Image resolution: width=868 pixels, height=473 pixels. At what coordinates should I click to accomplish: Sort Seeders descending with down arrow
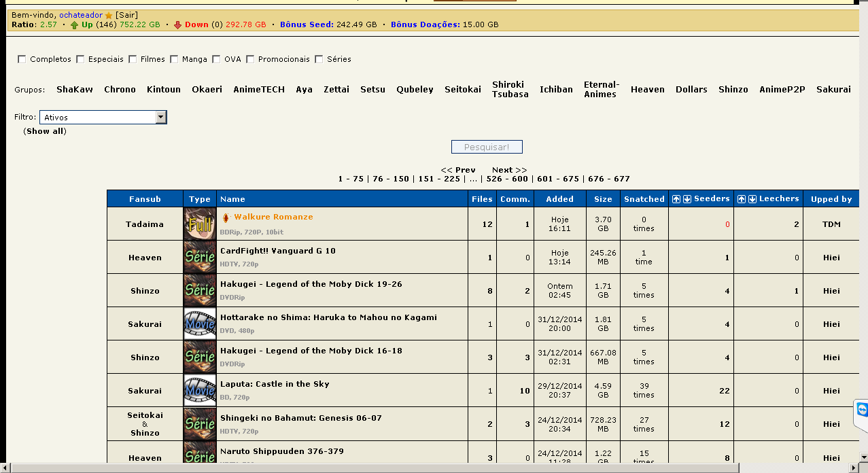pyautogui.click(x=687, y=199)
